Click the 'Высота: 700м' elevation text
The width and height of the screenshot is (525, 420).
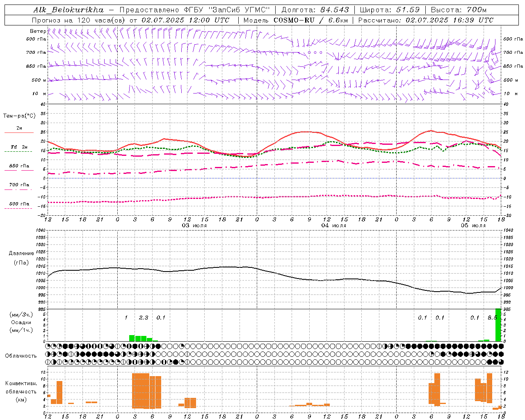coord(459,10)
